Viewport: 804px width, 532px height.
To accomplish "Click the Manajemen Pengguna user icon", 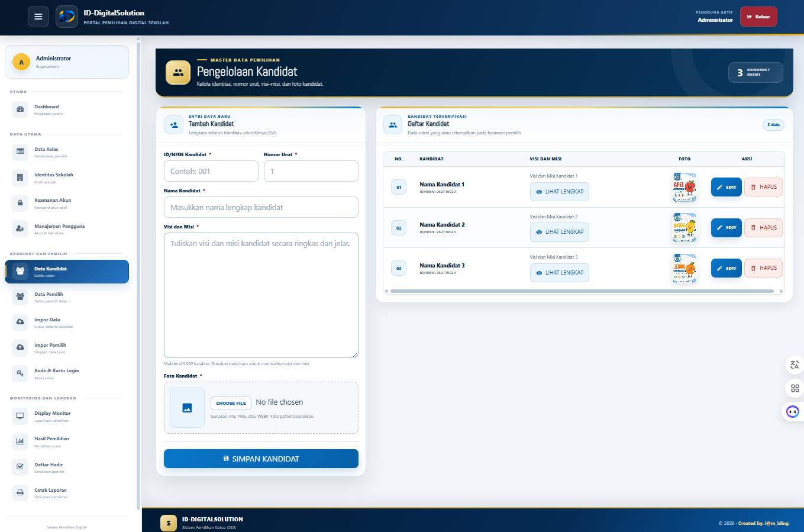I will (x=20, y=229).
